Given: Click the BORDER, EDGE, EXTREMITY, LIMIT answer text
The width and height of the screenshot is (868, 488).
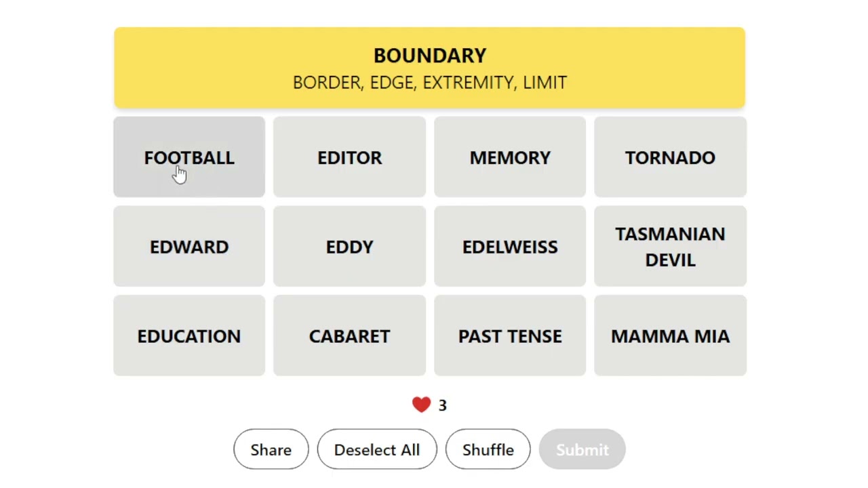Looking at the screenshot, I should [429, 83].
